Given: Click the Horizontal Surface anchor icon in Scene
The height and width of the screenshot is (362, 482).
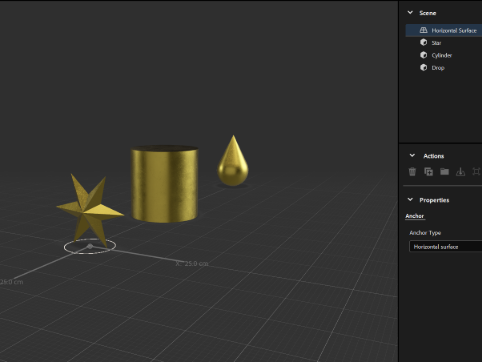Looking at the screenshot, I should tap(423, 30).
